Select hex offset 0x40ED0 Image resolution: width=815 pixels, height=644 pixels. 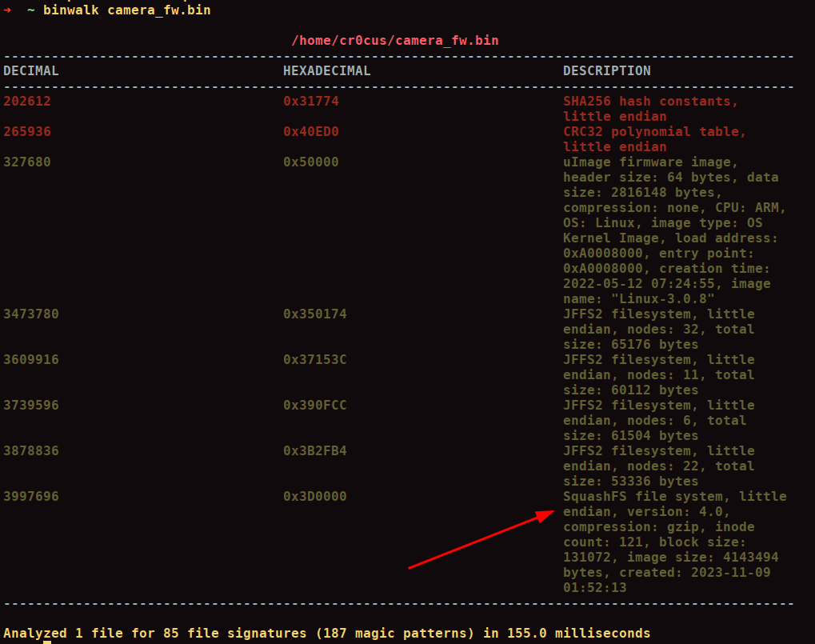pyautogui.click(x=311, y=131)
